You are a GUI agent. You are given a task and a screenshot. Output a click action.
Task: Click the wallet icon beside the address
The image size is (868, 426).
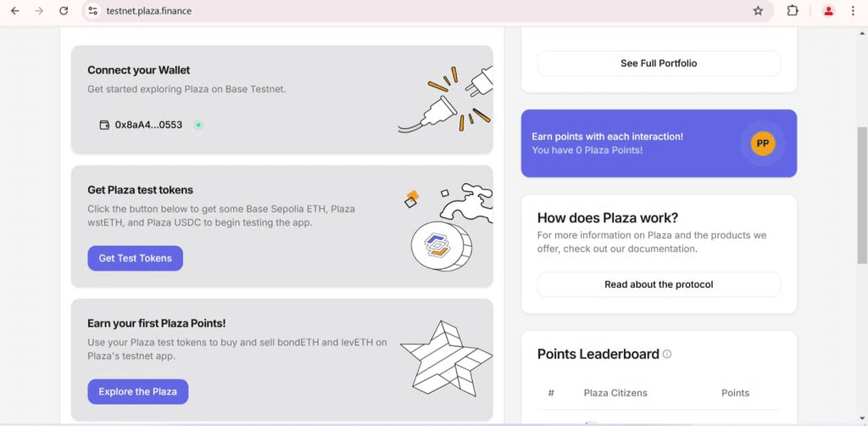(x=104, y=125)
